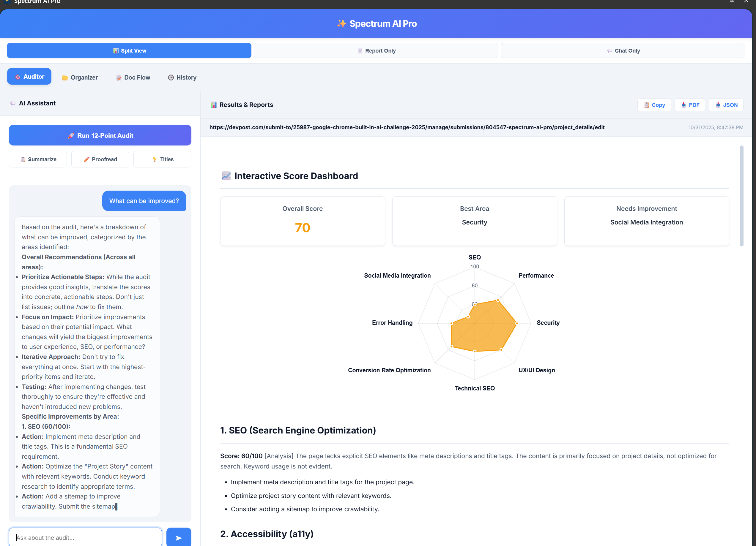Image resolution: width=756 pixels, height=546 pixels.
Task: Click the sparkle logo in header
Action: click(341, 24)
